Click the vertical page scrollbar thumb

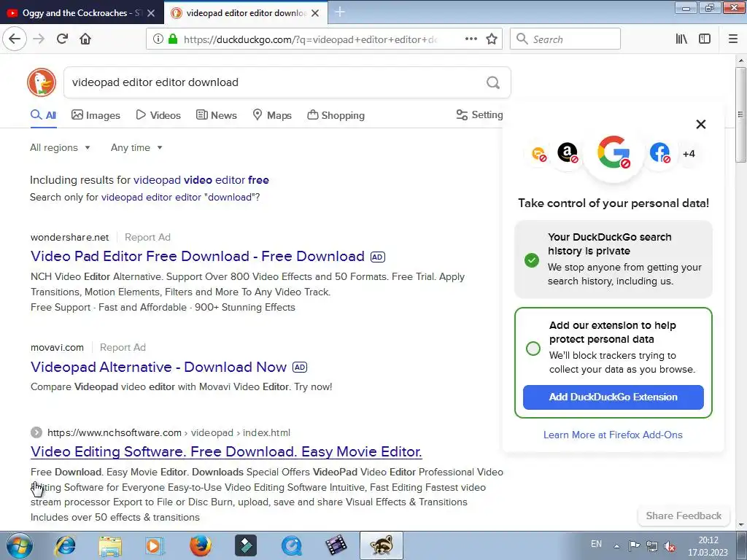740,114
